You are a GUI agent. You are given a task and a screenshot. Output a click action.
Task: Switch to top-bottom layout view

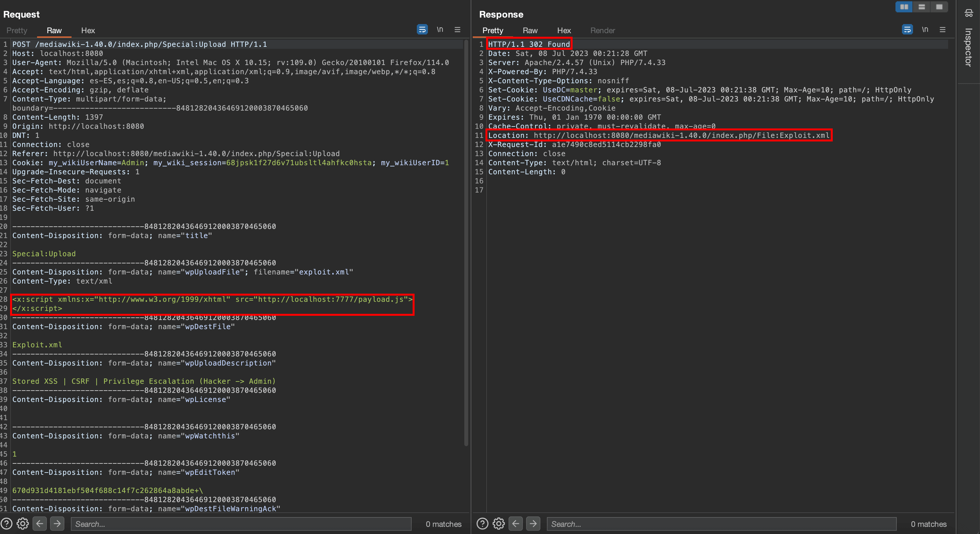[x=921, y=7]
